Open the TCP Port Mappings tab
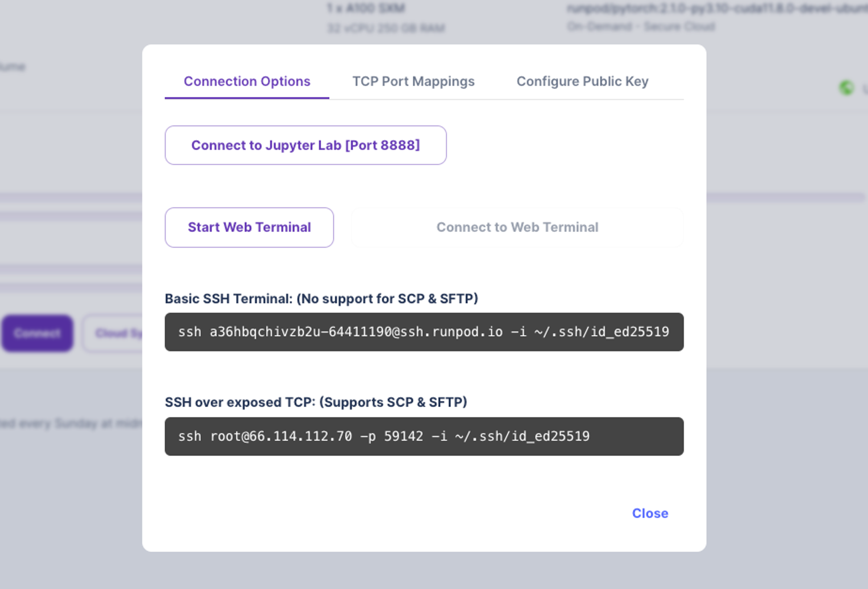Screen dimensions: 868x589 point(413,82)
